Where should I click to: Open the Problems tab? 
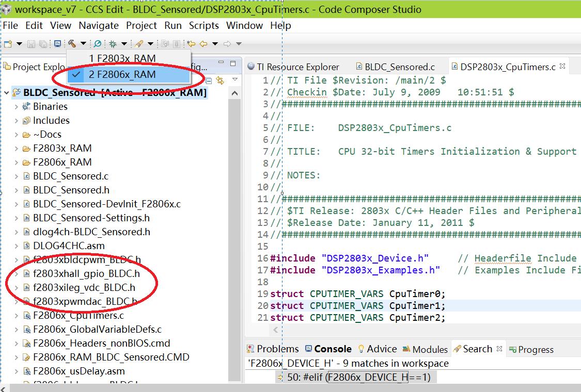pos(273,349)
